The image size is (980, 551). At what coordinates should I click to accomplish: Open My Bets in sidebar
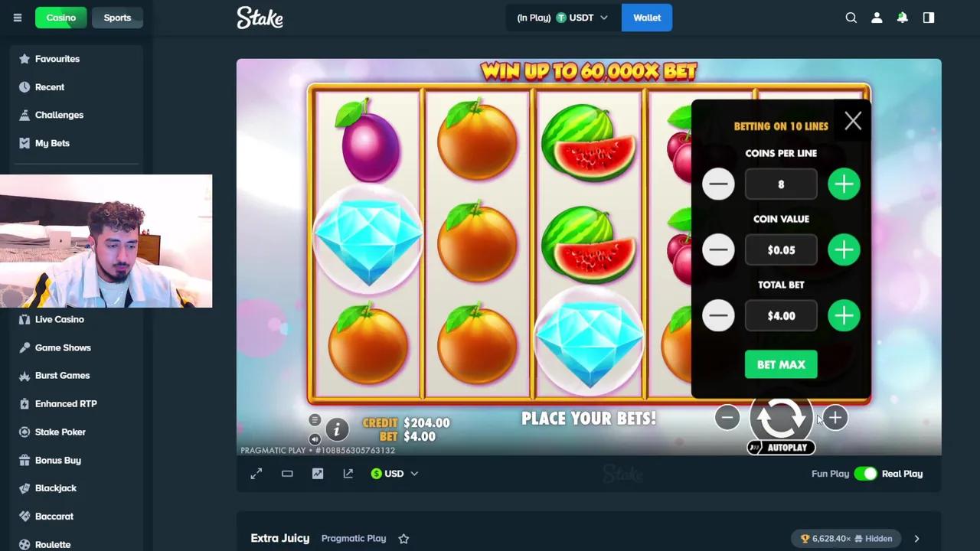(52, 143)
